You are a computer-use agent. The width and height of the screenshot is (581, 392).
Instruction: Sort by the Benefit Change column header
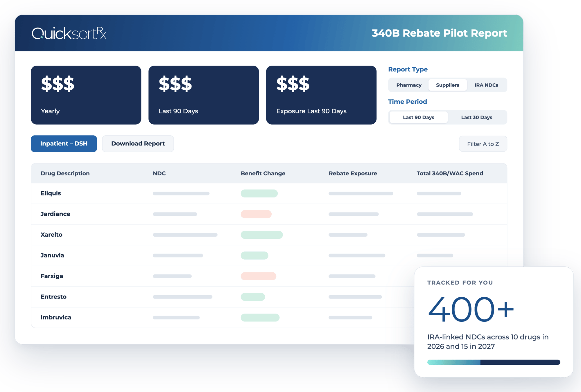point(263,173)
